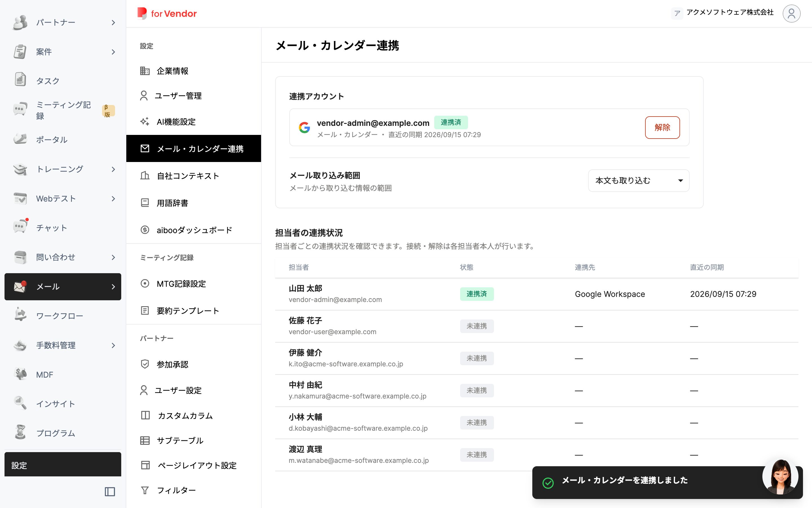Viewport: 812px width, 508px height.
Task: Open the メール取り込み範囲 dropdown
Action: 639,180
